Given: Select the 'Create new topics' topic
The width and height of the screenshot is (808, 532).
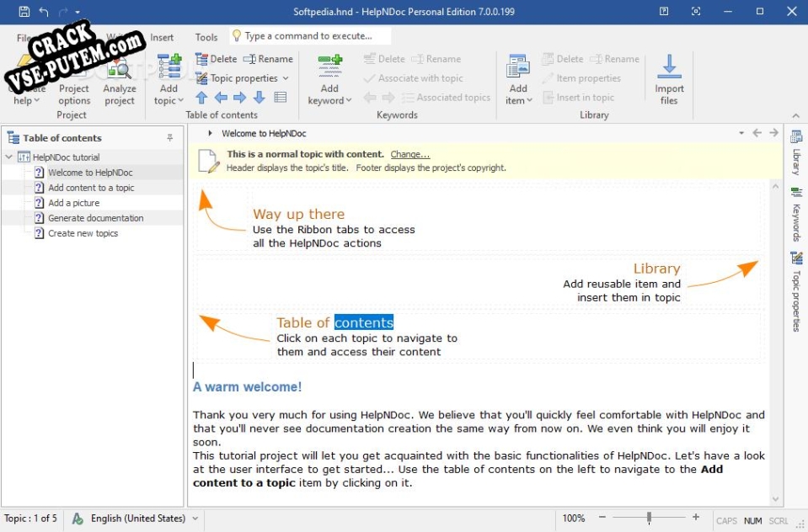Looking at the screenshot, I should (x=83, y=233).
